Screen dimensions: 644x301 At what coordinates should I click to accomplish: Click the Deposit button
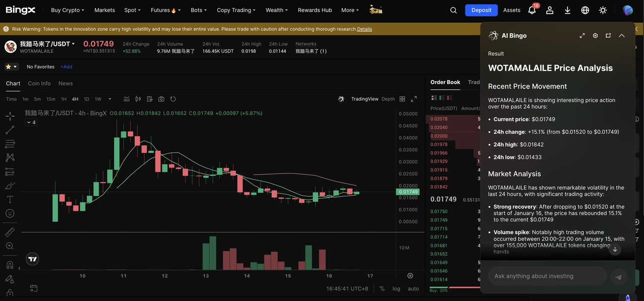481,10
